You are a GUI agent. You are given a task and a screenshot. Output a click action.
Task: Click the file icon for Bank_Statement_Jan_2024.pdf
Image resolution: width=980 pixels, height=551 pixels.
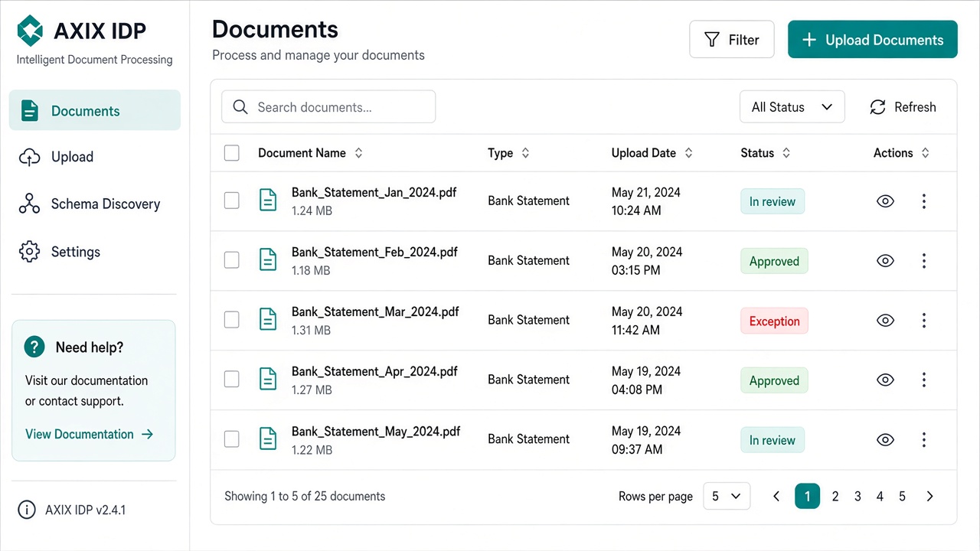tap(268, 201)
